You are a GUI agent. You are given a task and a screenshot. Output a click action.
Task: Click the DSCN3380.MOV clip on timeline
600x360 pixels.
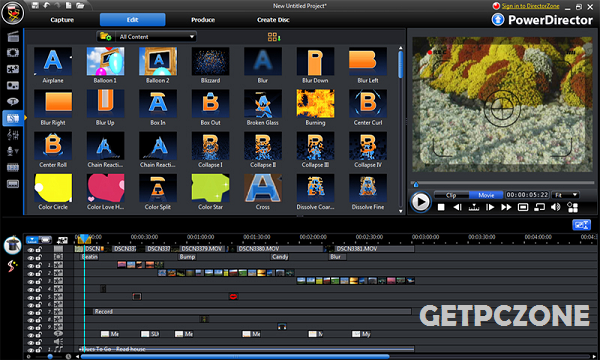(x=280, y=249)
